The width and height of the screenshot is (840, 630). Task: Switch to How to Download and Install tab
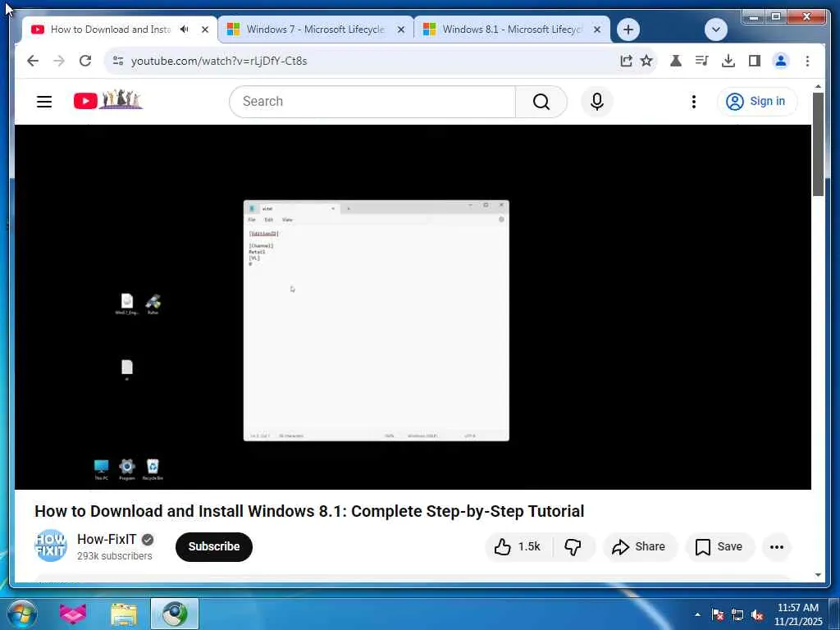click(111, 30)
